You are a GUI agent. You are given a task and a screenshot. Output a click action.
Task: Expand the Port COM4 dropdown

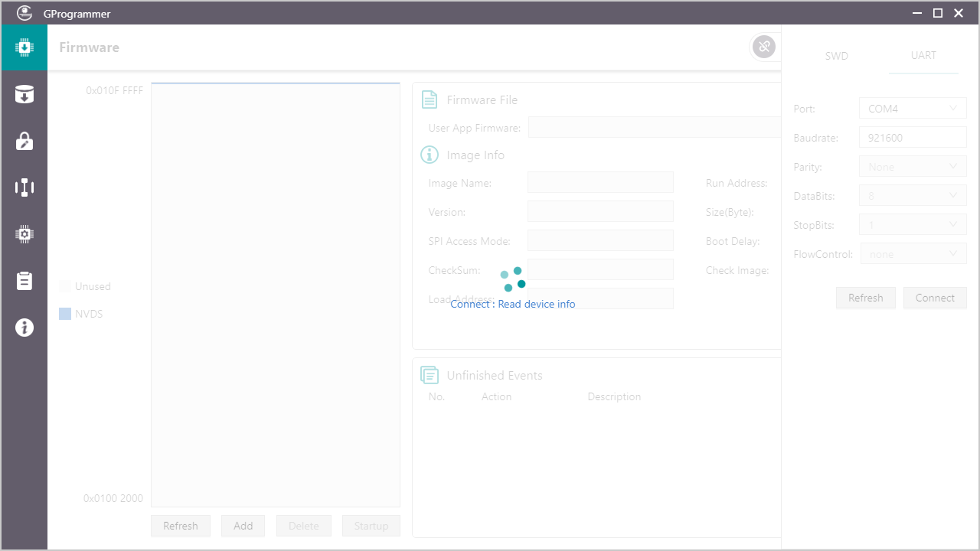[913, 109]
